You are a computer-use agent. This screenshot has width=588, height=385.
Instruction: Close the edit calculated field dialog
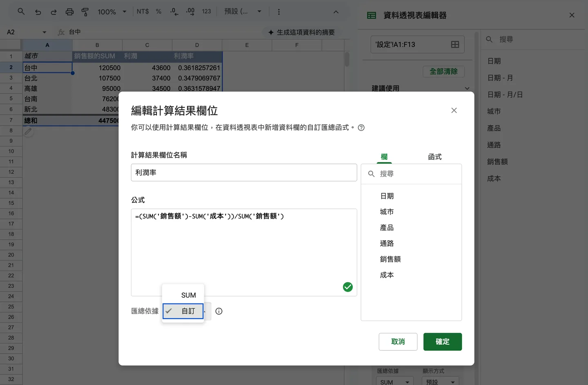click(x=454, y=111)
